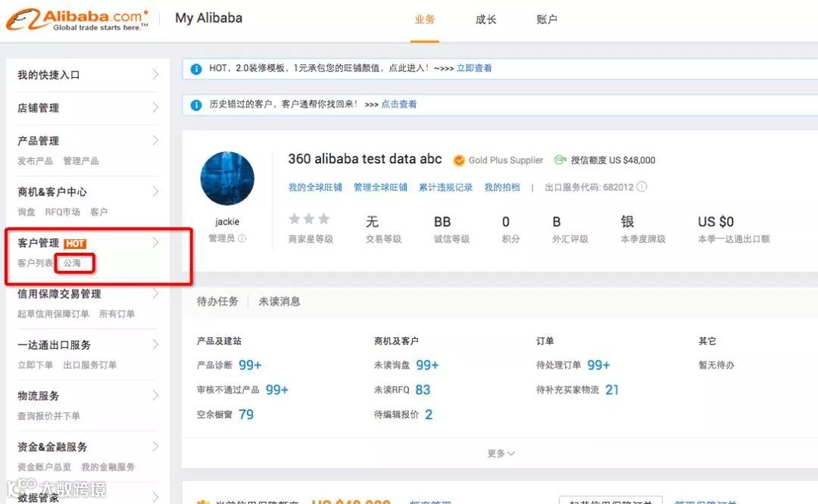Open the 我的全球旺铺 link

click(x=315, y=187)
